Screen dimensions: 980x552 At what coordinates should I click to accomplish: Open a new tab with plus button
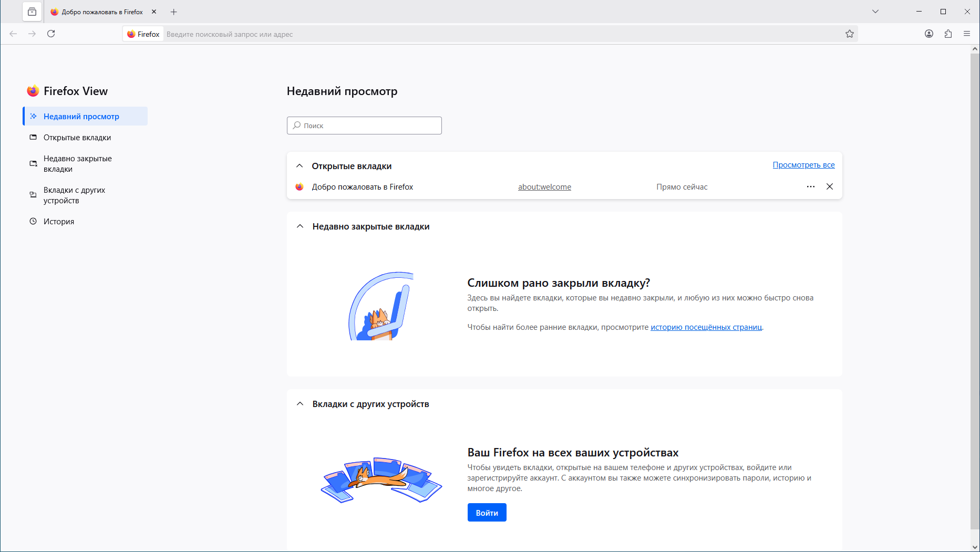coord(174,12)
